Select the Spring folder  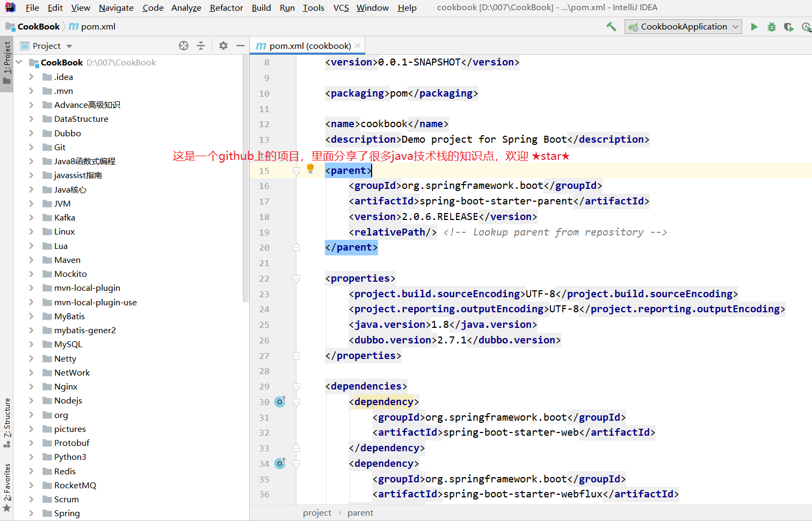67,513
